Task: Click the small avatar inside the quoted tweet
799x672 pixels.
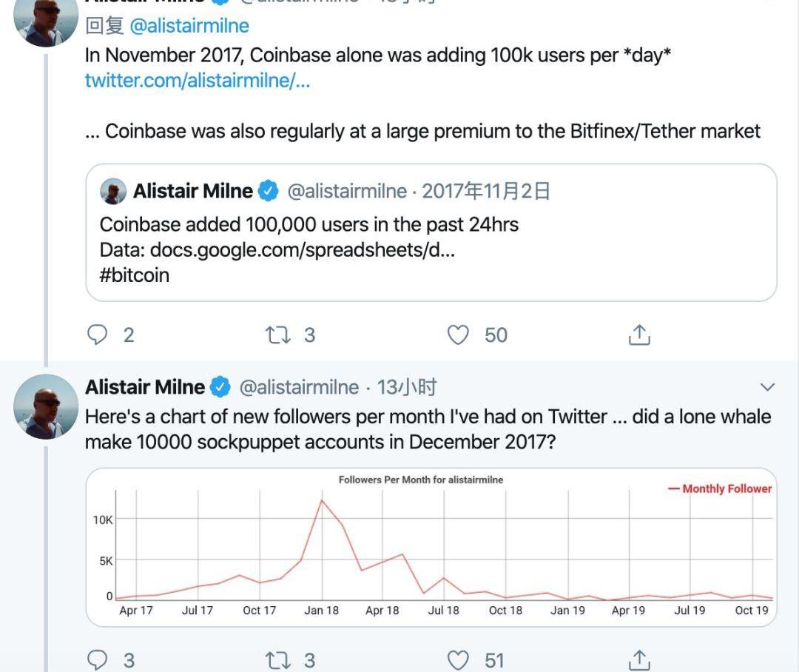Action: (112, 192)
